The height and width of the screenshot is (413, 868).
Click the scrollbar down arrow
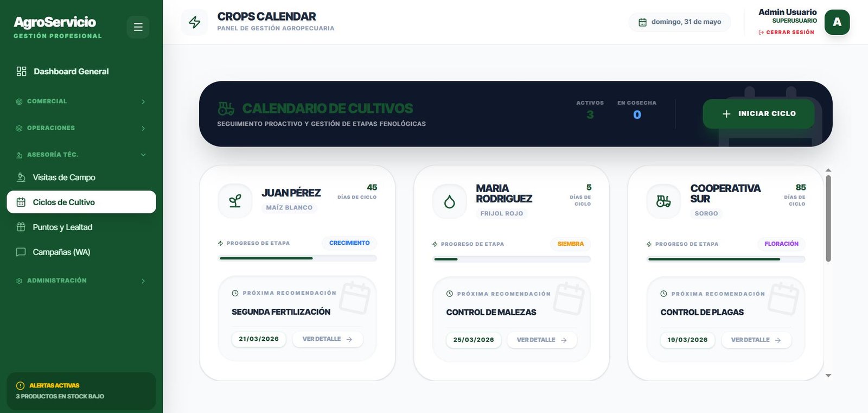click(828, 376)
